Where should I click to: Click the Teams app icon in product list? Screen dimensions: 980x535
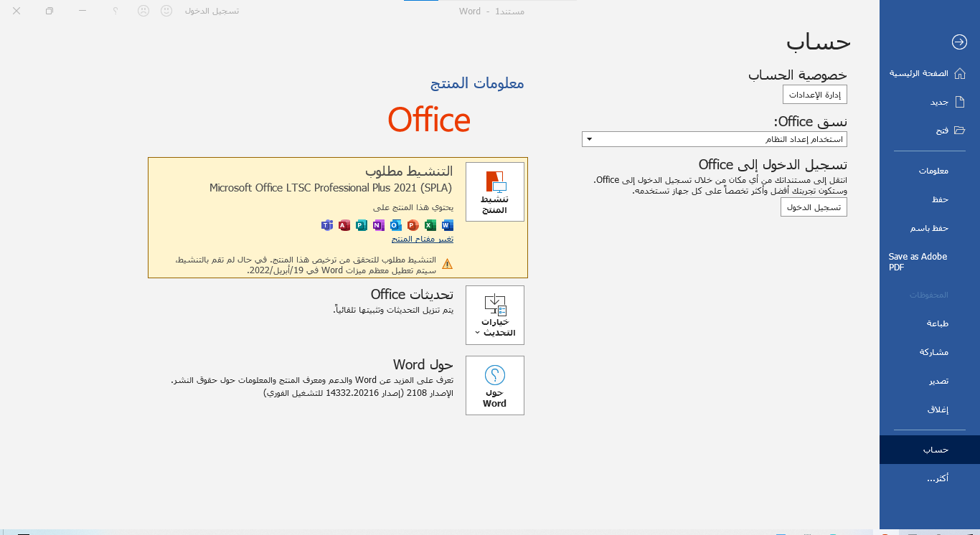327,225
